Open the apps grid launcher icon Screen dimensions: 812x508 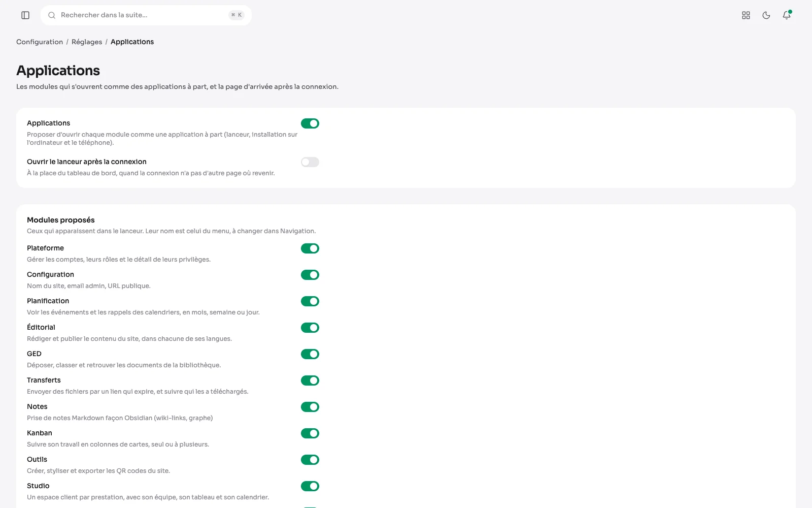746,15
